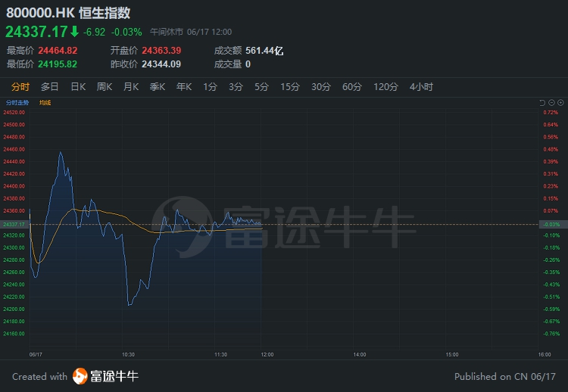The width and height of the screenshot is (568, 392).
Task: Click the 11:30 time axis label
Action: pos(221,355)
